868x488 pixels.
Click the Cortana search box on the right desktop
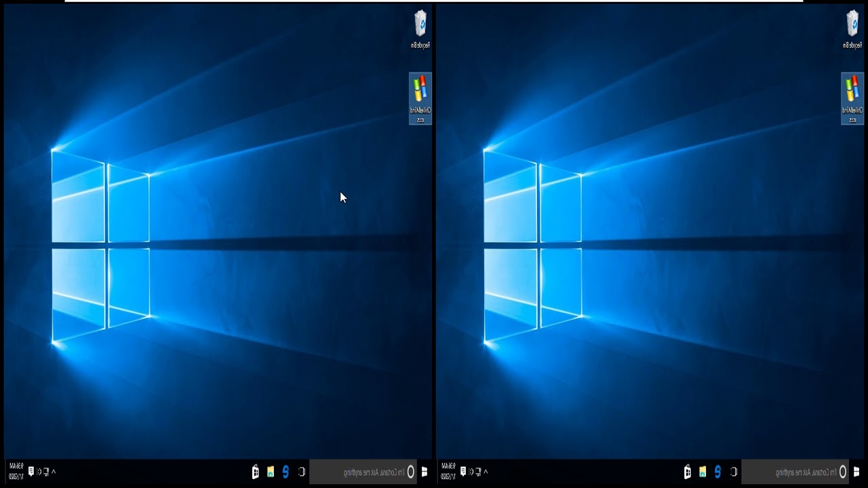(795, 472)
